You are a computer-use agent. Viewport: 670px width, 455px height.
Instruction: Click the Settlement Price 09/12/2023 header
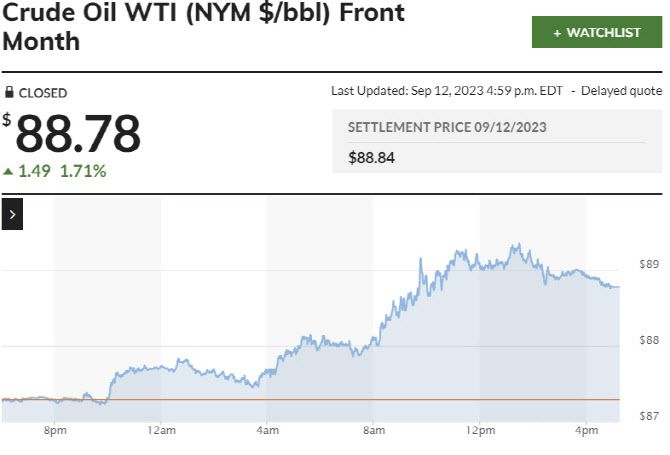point(446,128)
